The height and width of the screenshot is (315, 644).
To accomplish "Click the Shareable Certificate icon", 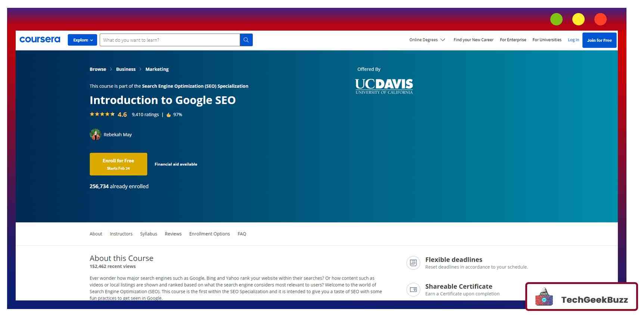I will click(413, 290).
